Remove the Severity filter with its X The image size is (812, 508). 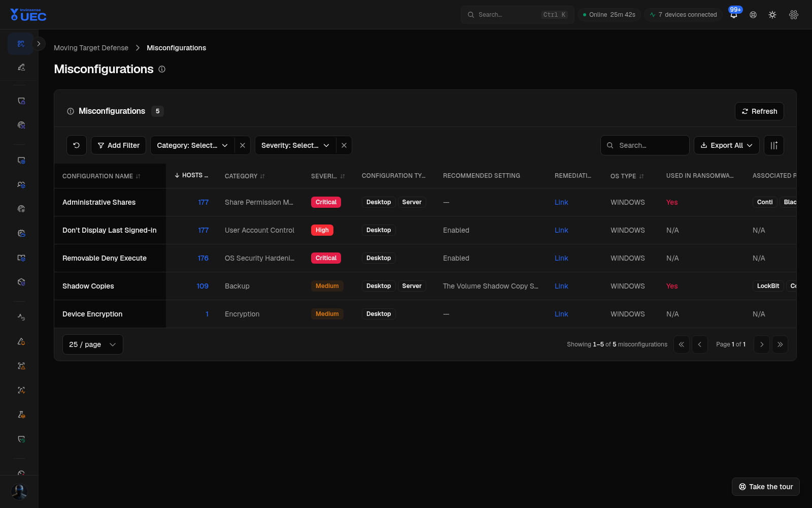(x=344, y=145)
